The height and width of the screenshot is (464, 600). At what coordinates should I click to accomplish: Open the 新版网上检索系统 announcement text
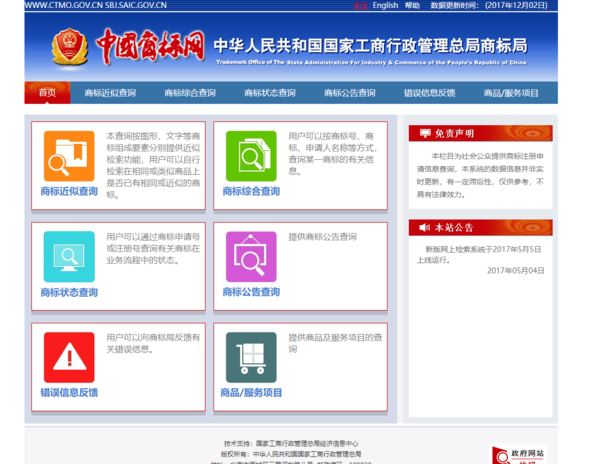tap(479, 254)
